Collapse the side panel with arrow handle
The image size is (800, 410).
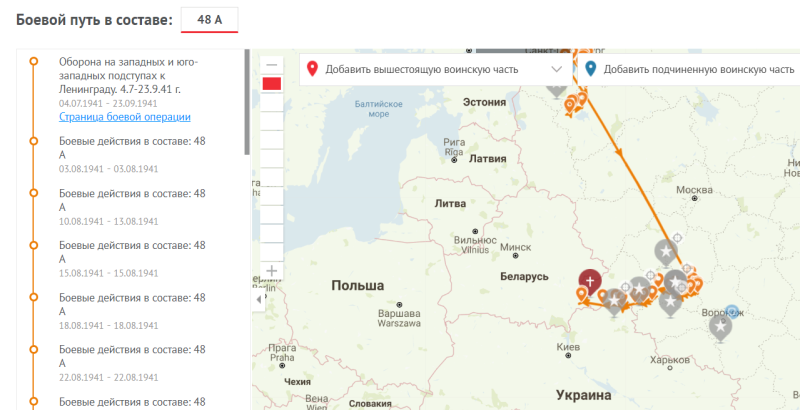click(x=258, y=298)
